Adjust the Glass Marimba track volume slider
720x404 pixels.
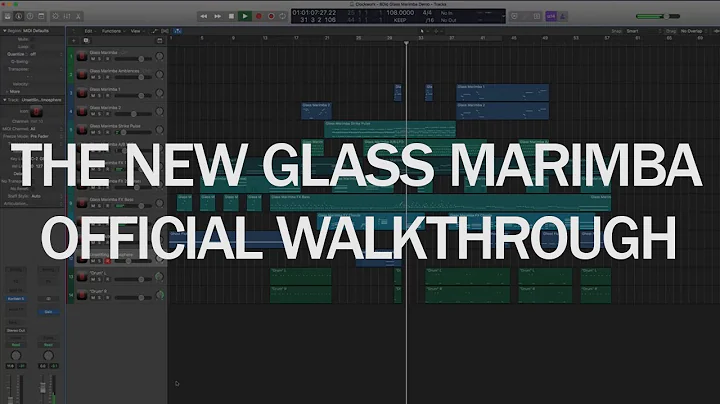coord(133,59)
